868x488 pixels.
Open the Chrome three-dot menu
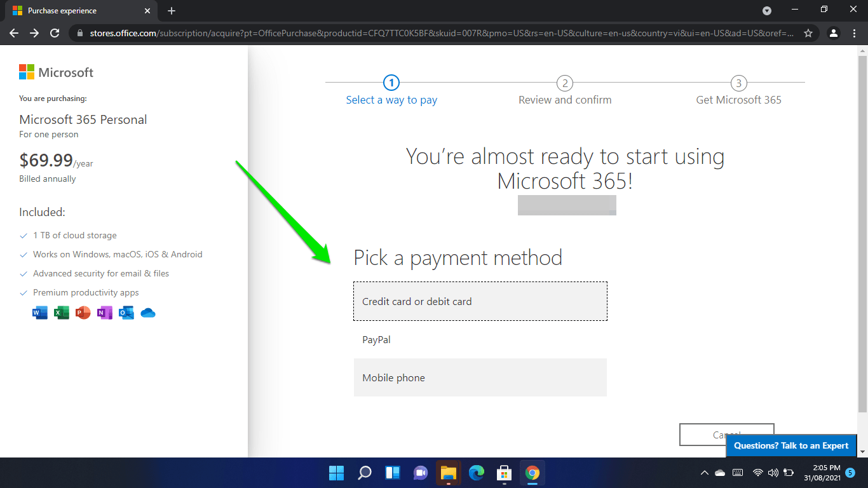855,33
